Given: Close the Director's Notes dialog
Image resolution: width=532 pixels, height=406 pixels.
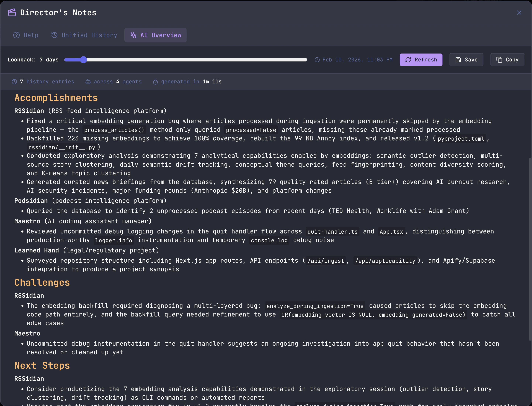Looking at the screenshot, I should coord(519,13).
